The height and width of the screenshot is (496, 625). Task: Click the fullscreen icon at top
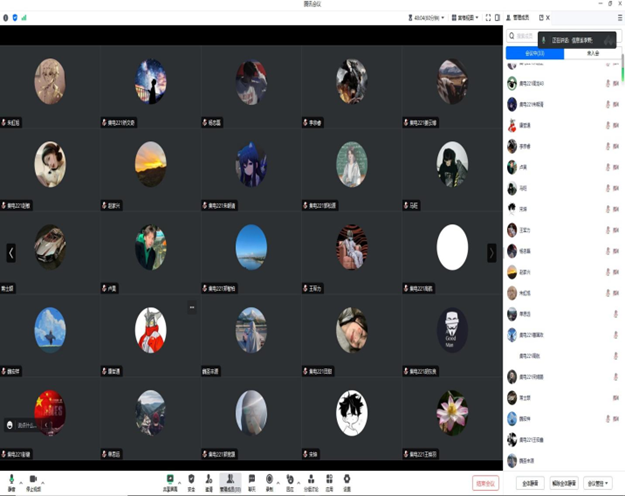coord(488,17)
